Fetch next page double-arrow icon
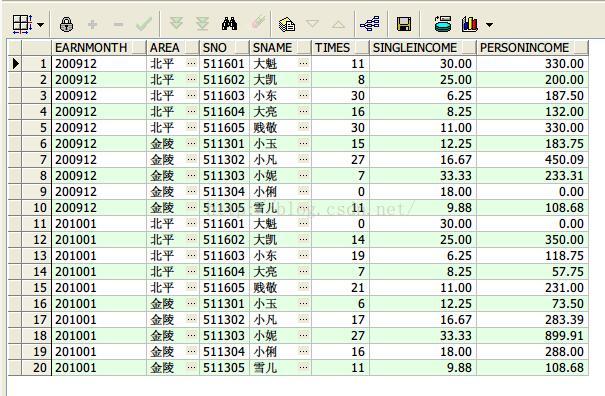Screen dimensions: 605x396 pos(176,24)
